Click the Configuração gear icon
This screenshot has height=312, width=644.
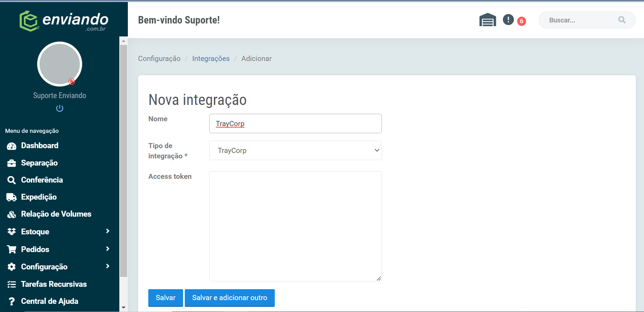point(12,267)
